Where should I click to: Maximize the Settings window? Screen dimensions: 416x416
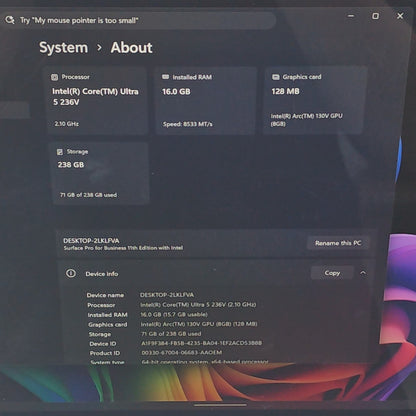[x=375, y=16]
